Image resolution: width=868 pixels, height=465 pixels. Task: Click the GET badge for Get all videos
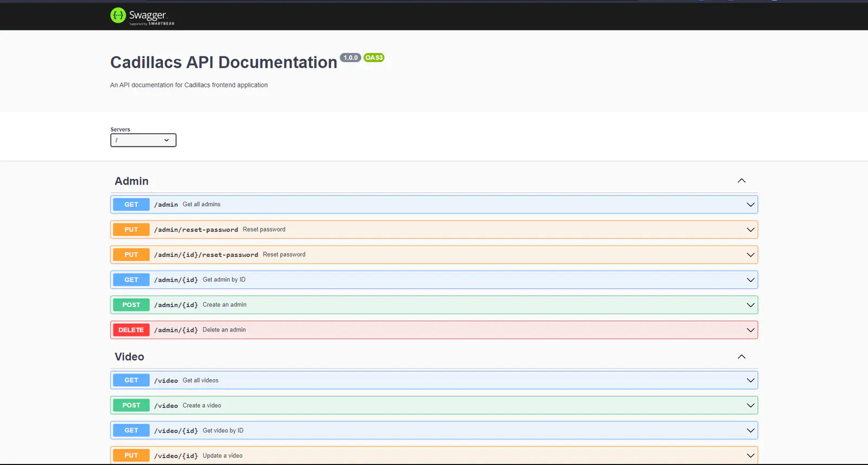pos(131,380)
